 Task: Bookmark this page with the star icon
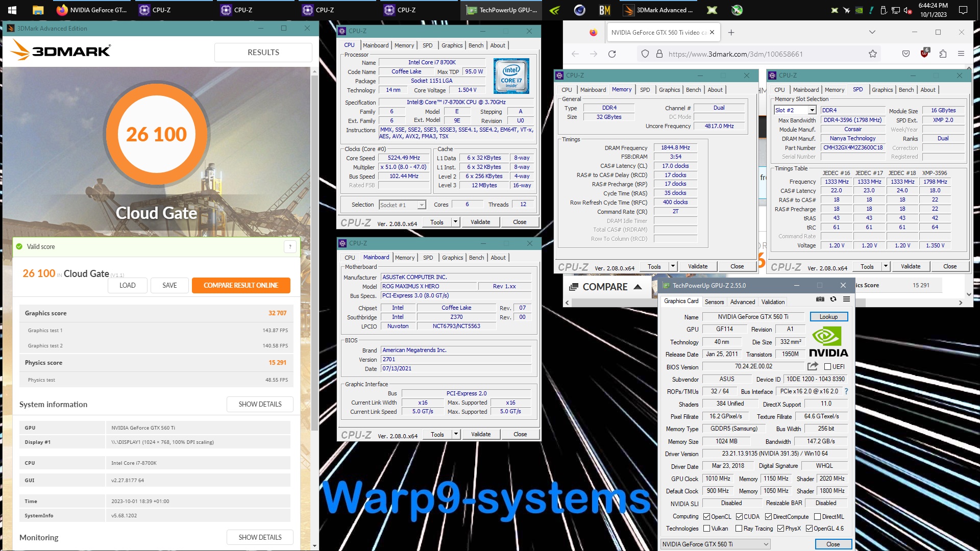[873, 54]
